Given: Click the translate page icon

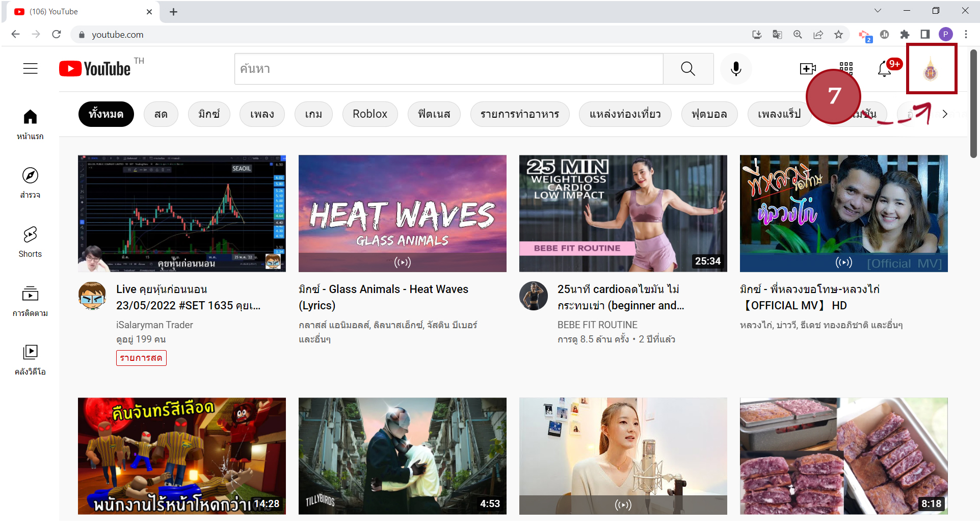Looking at the screenshot, I should (777, 34).
